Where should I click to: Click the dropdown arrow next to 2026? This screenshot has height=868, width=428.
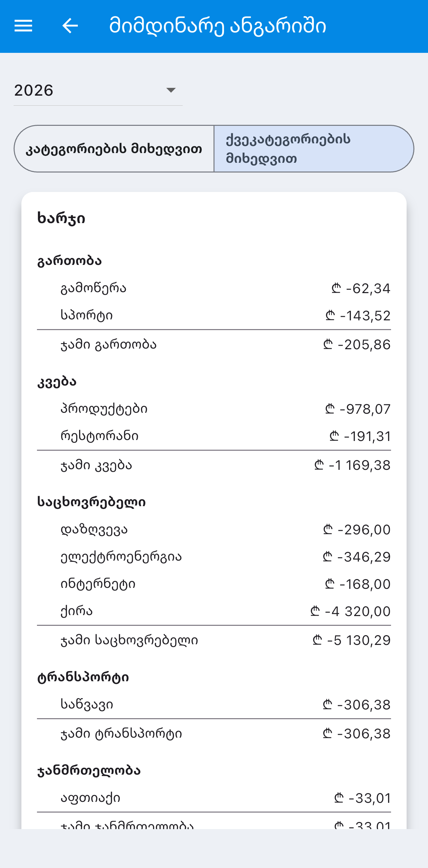pyautogui.click(x=171, y=90)
